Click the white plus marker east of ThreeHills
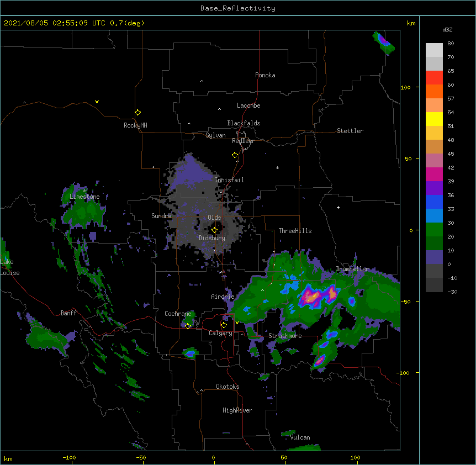The image size is (476, 465). 338,207
